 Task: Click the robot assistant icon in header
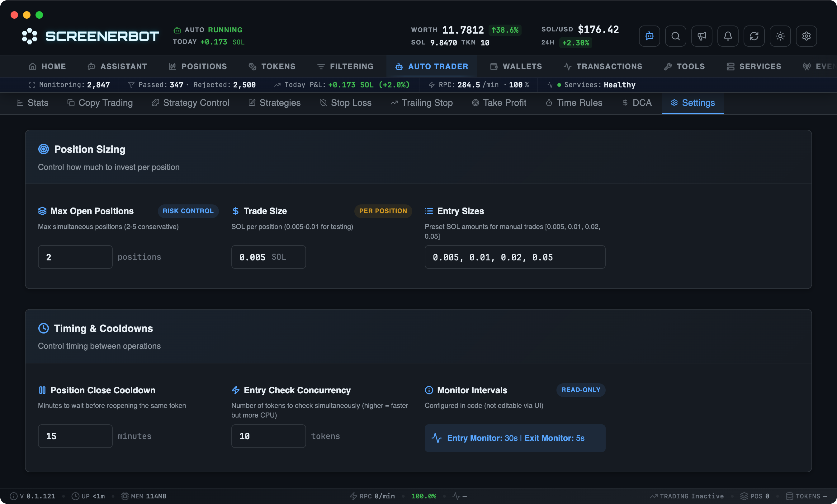(649, 36)
